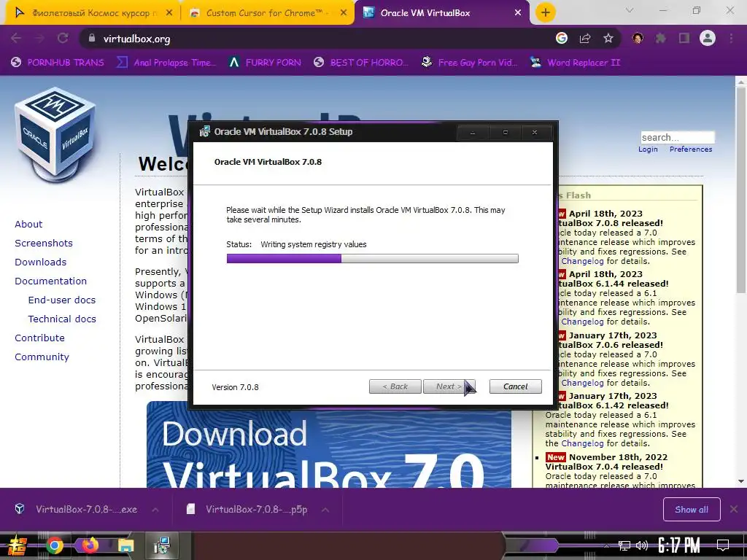Click the share page icon
Image resolution: width=747 pixels, height=560 pixels.
(x=585, y=39)
